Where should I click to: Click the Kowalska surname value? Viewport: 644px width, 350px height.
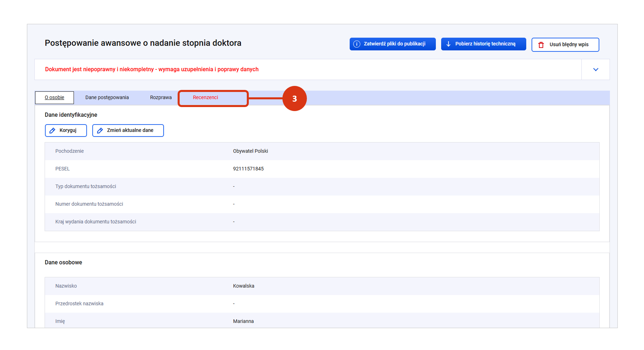point(243,286)
